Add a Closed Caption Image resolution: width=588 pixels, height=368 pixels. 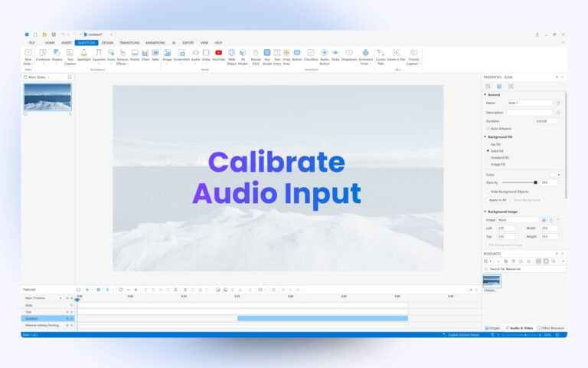(x=413, y=57)
